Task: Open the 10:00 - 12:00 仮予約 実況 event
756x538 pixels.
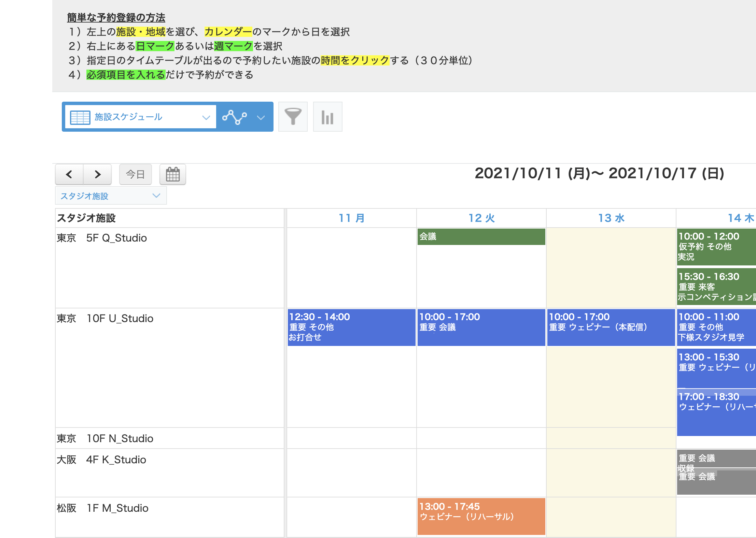Action: click(x=716, y=247)
